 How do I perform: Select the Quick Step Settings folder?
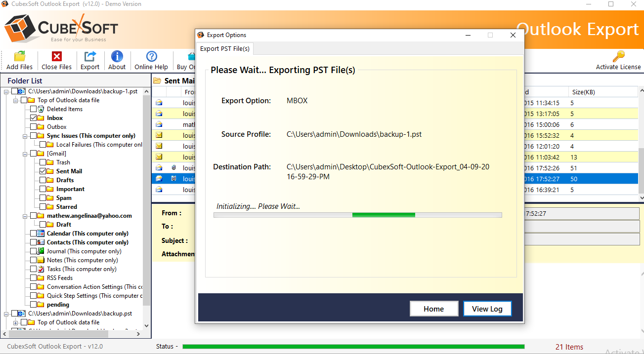[x=94, y=296]
